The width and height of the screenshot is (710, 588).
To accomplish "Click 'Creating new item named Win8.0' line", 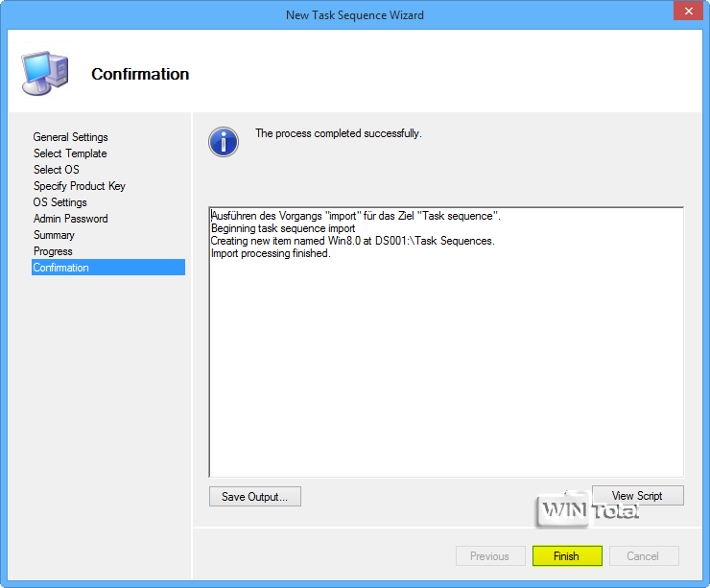I will 353,241.
